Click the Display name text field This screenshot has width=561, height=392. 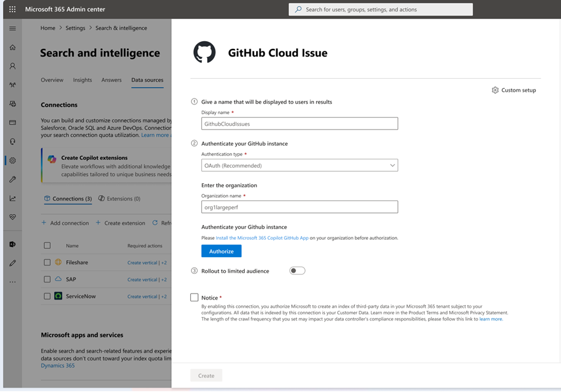[x=300, y=124]
